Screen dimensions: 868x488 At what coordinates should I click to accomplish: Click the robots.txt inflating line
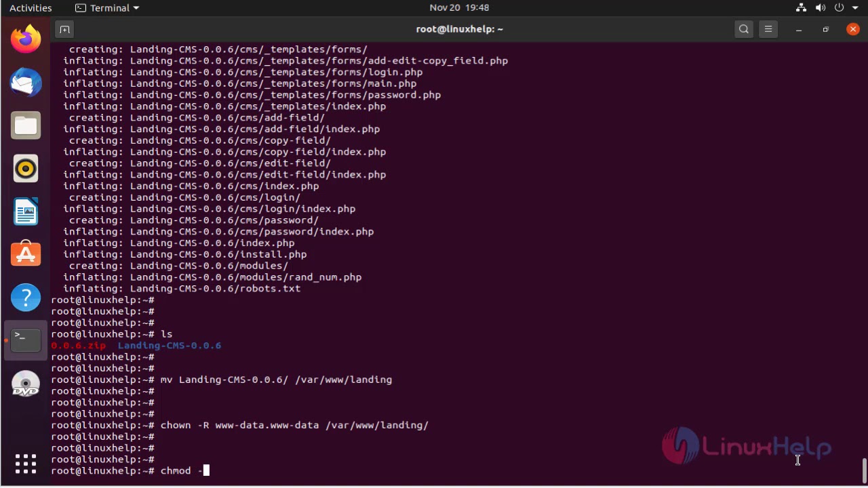[x=182, y=289]
